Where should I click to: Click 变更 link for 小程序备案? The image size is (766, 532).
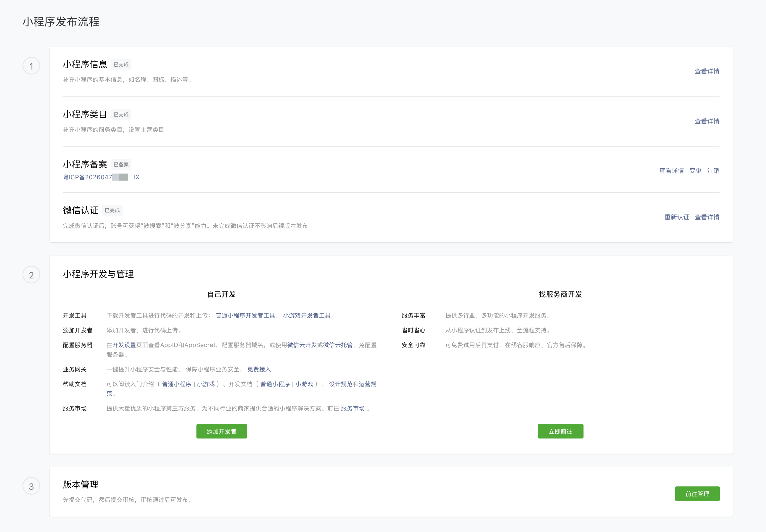tap(695, 171)
